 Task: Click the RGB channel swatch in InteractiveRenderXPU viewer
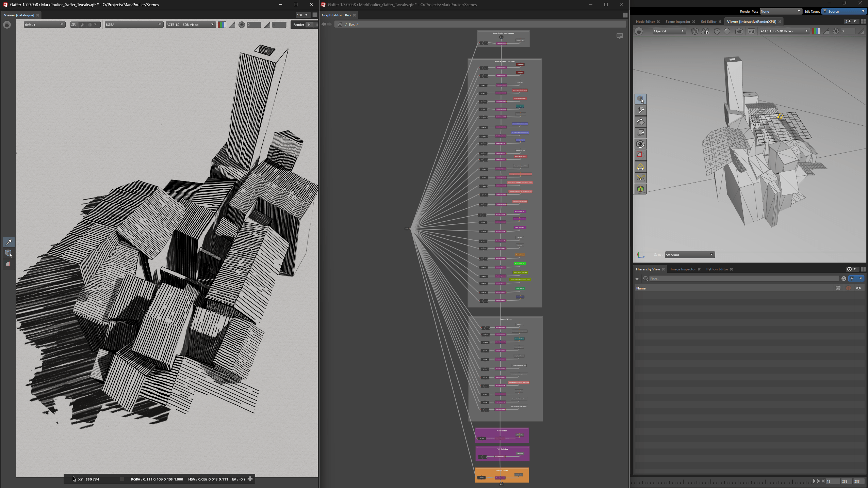coord(816,31)
